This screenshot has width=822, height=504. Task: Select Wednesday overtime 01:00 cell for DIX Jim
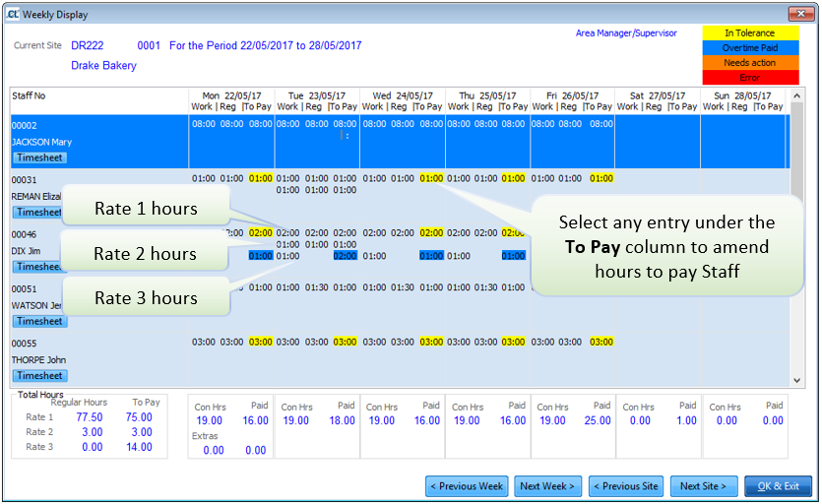coord(431,256)
